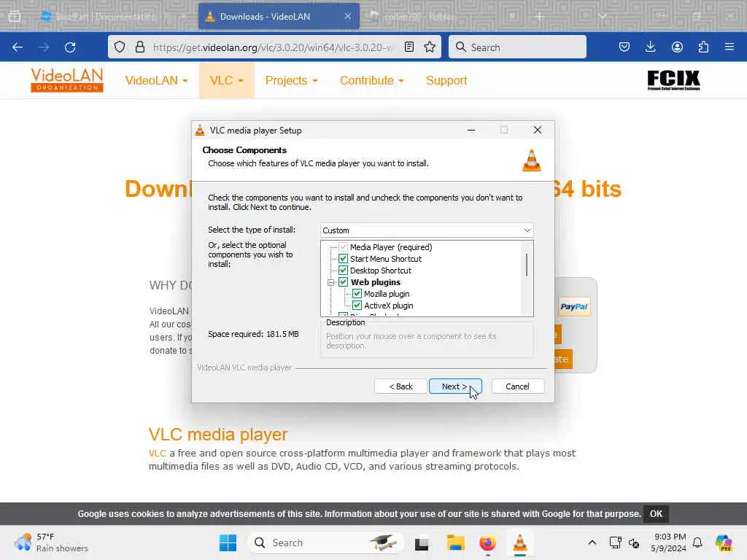Go back with the browser back arrow
This screenshot has width=747, height=560.
pyautogui.click(x=18, y=47)
